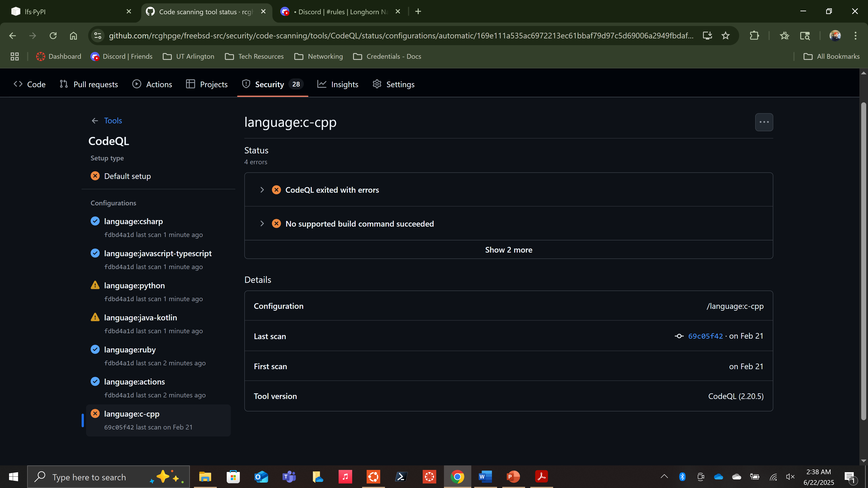
Task: Open site information icon in address bar
Action: tap(98, 36)
